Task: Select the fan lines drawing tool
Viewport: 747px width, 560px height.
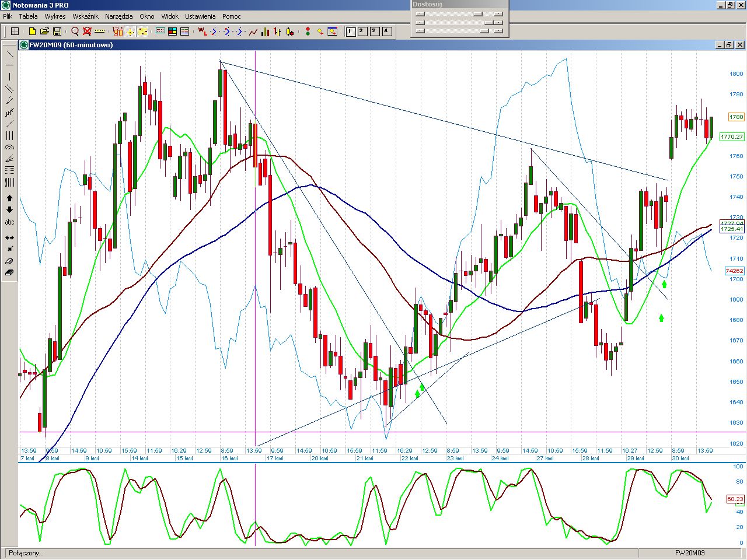Action: 10,159
